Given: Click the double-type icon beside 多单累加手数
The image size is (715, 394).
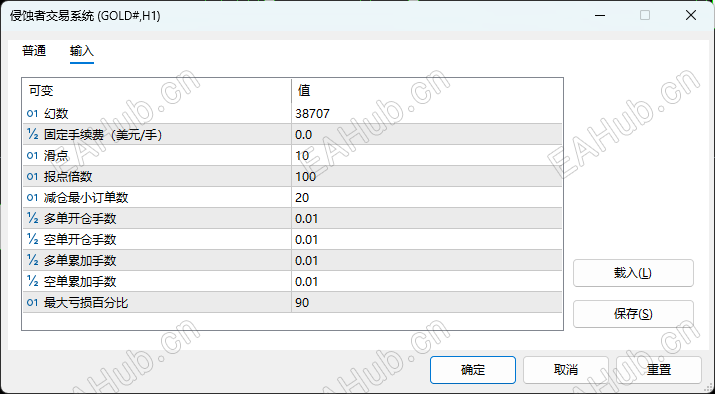Looking at the screenshot, I should click(32, 260).
